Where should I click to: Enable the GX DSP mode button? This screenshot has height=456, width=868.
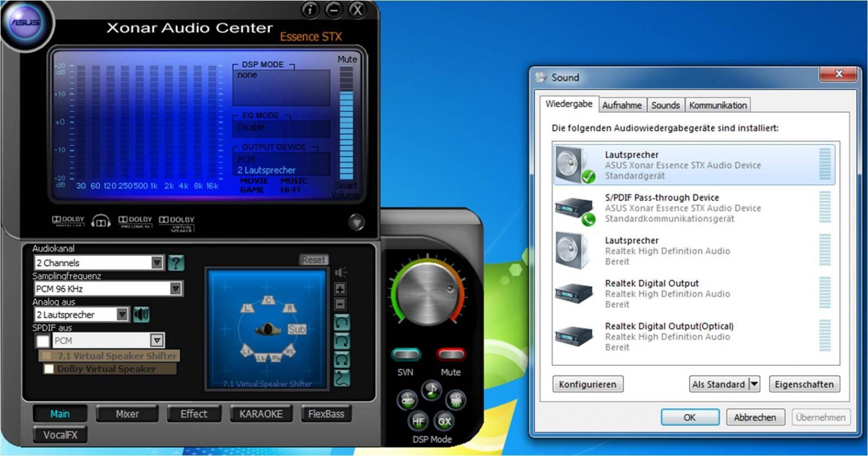click(x=444, y=421)
